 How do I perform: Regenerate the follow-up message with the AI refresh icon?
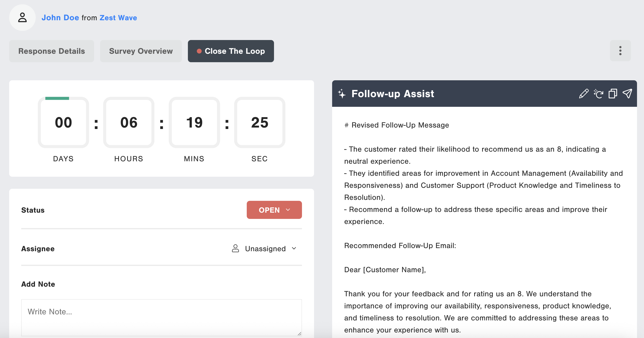click(x=598, y=94)
